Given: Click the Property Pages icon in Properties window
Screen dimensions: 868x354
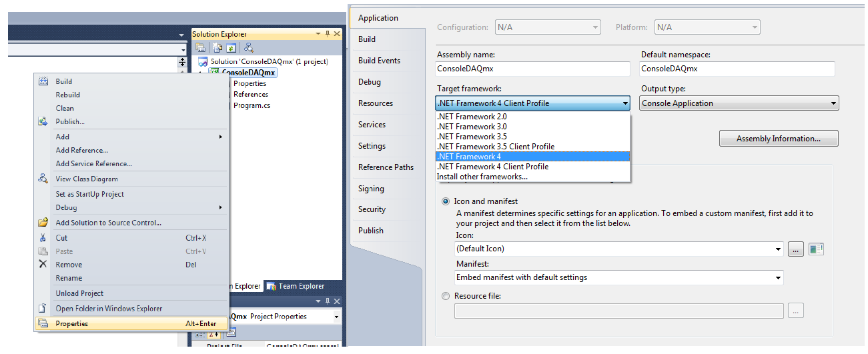Looking at the screenshot, I should tap(231, 333).
